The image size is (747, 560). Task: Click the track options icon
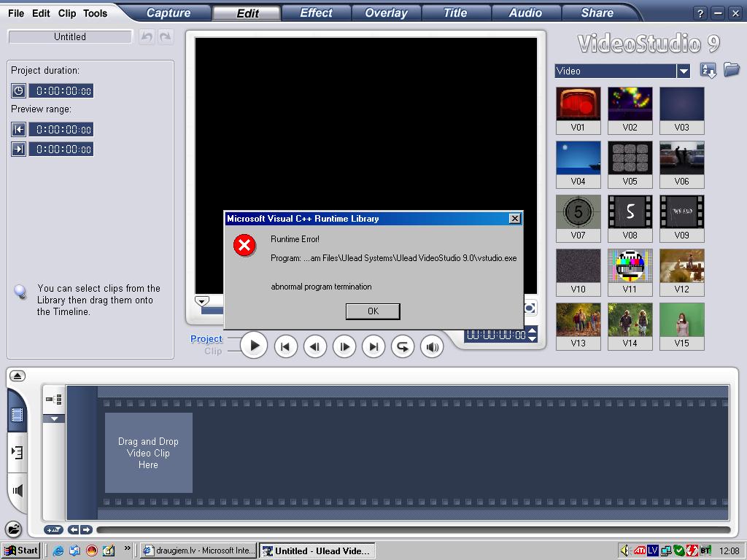click(x=54, y=399)
